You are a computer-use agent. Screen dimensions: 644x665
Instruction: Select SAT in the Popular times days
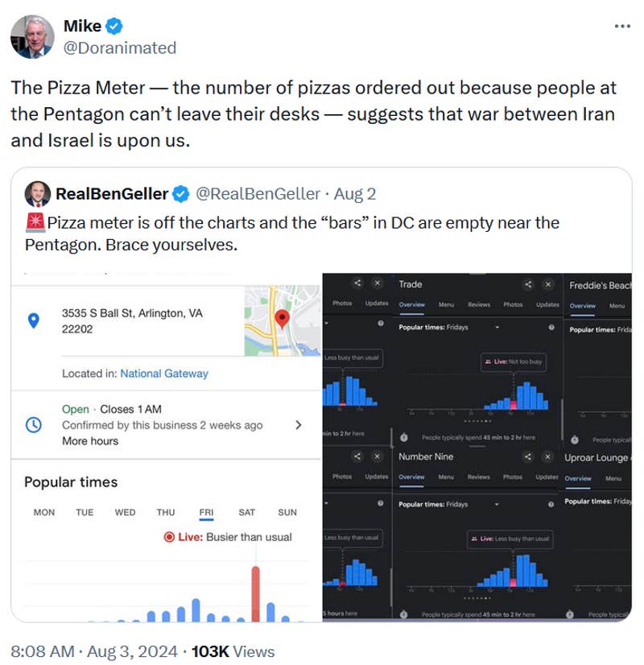pos(247,512)
